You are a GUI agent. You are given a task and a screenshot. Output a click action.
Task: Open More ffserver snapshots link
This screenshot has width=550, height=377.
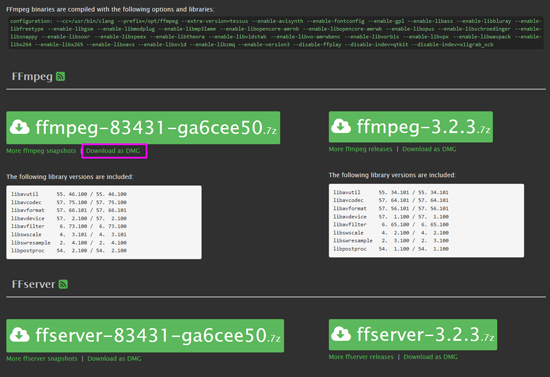[x=42, y=358]
